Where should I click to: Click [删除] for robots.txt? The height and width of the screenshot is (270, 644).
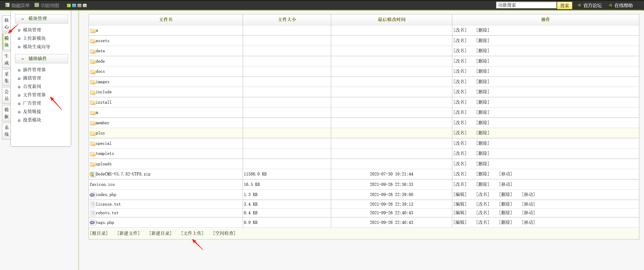point(506,213)
